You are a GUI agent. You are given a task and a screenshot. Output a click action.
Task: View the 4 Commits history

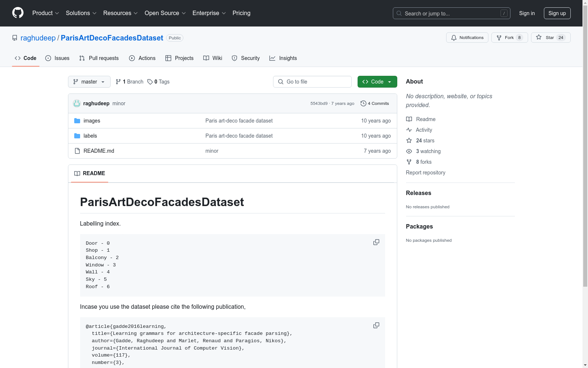point(375,103)
